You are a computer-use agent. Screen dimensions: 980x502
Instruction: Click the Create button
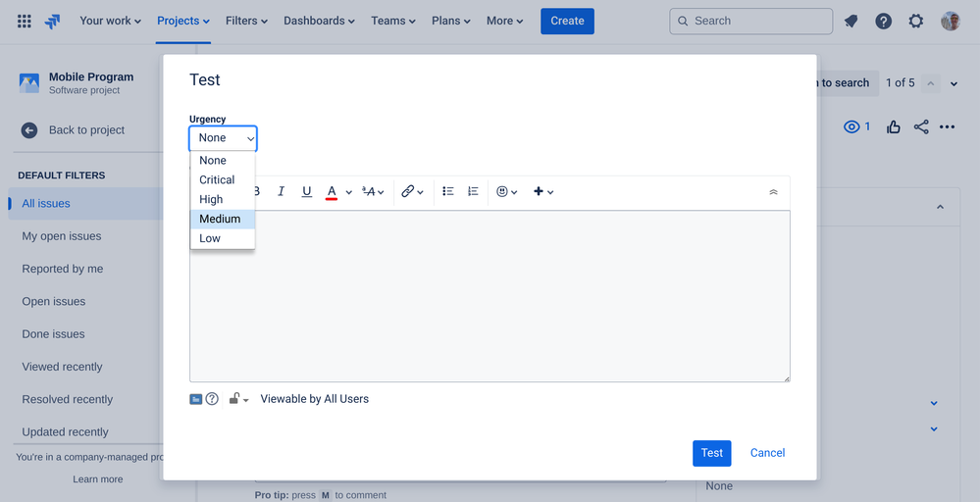[x=568, y=22]
